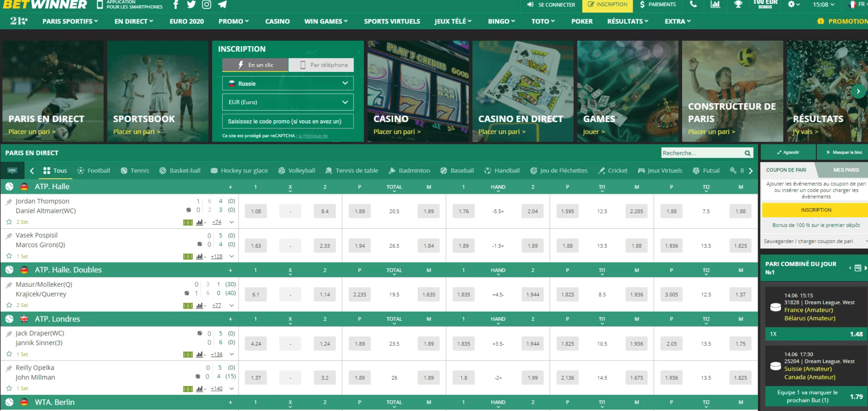Expand Thompson match row chevron
Viewport: 868px width, 411px height.
(232, 222)
